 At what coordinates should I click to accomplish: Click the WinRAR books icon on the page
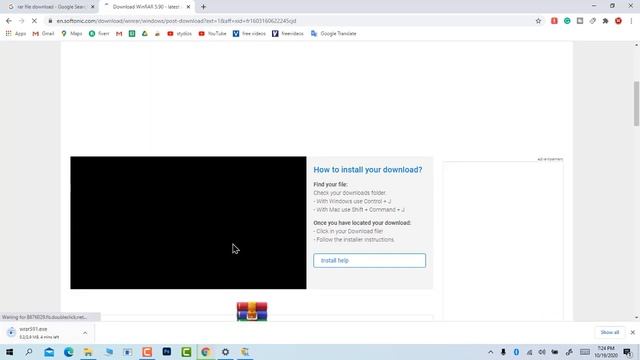[252, 311]
